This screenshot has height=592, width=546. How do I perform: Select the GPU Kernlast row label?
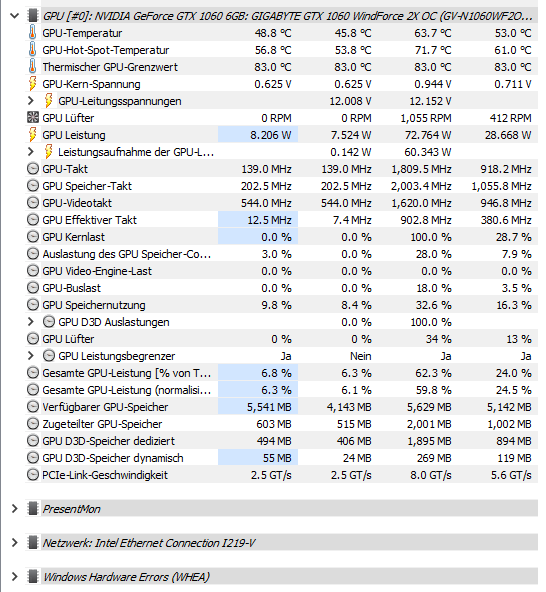[74, 237]
